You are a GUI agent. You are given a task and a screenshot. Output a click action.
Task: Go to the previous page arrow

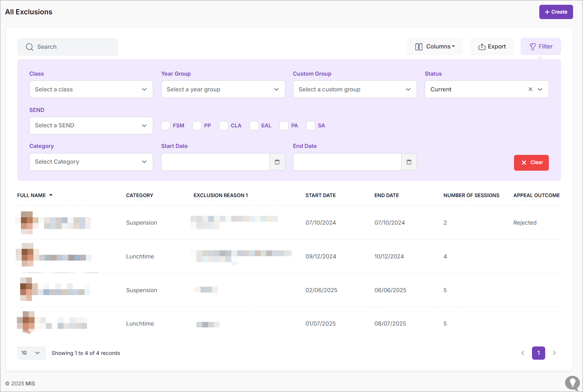pos(523,353)
